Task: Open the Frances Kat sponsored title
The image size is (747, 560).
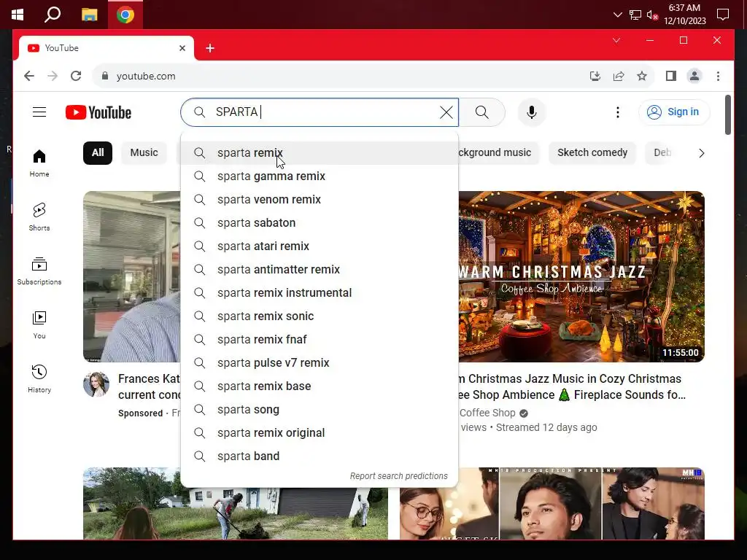Action: coord(149,386)
